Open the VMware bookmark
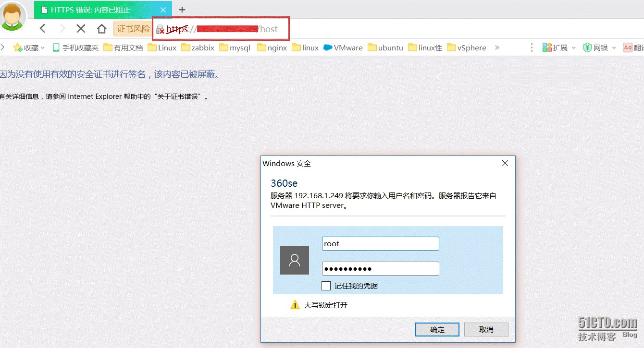644x348 pixels. click(343, 48)
